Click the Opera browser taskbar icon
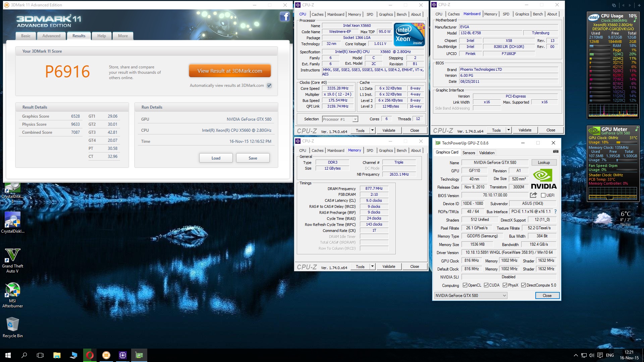Viewport: 644px width, 362px height. click(x=90, y=355)
